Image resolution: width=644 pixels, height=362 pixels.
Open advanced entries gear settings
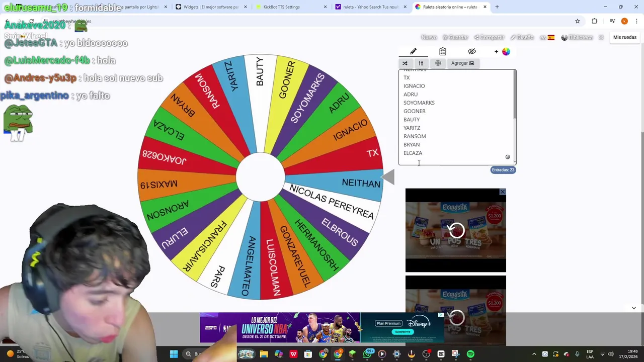438,63
